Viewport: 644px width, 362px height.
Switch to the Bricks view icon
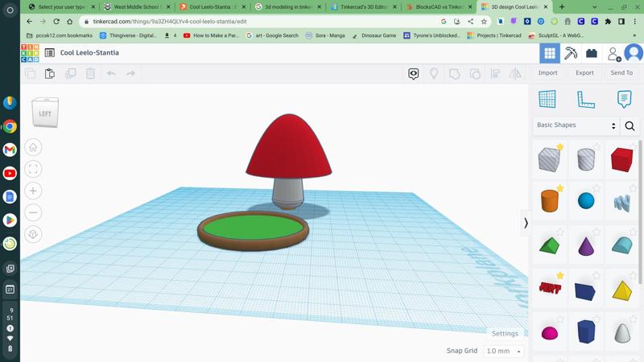tap(592, 53)
